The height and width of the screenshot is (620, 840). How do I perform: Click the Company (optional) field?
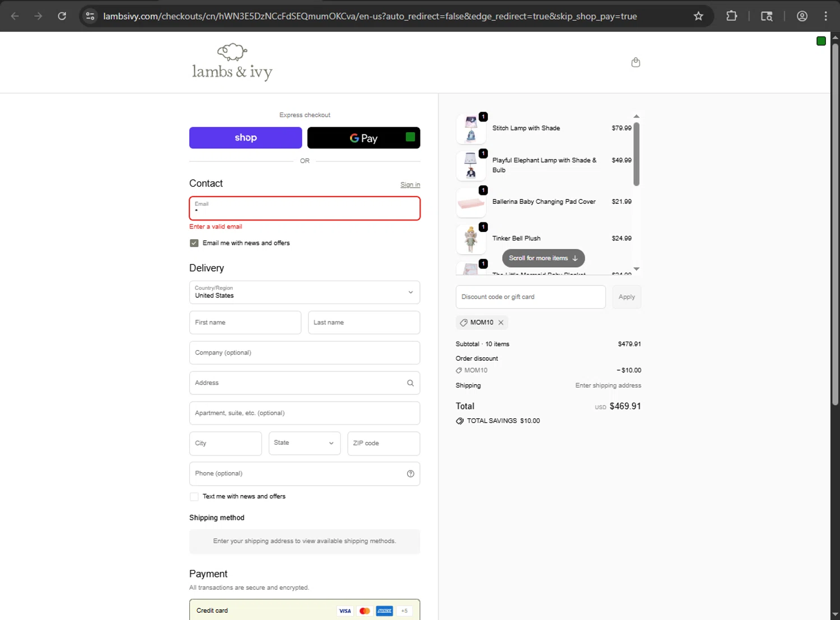coord(305,353)
